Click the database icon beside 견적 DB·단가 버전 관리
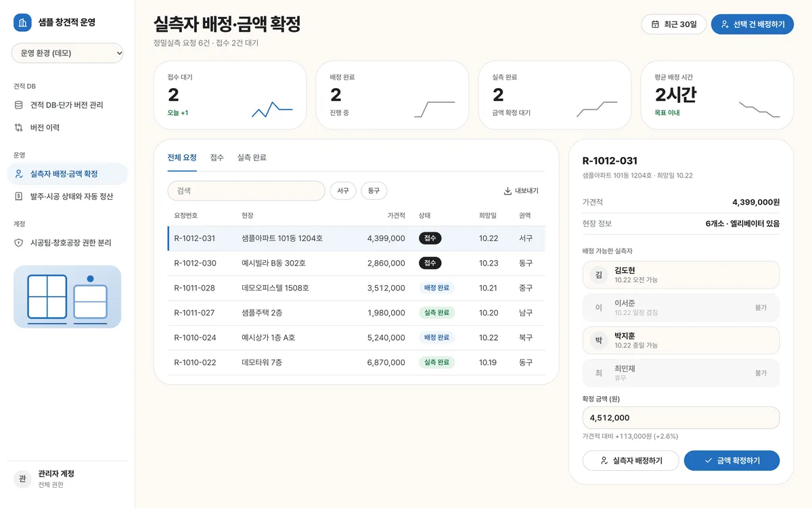This screenshot has width=812, height=508. click(x=19, y=105)
